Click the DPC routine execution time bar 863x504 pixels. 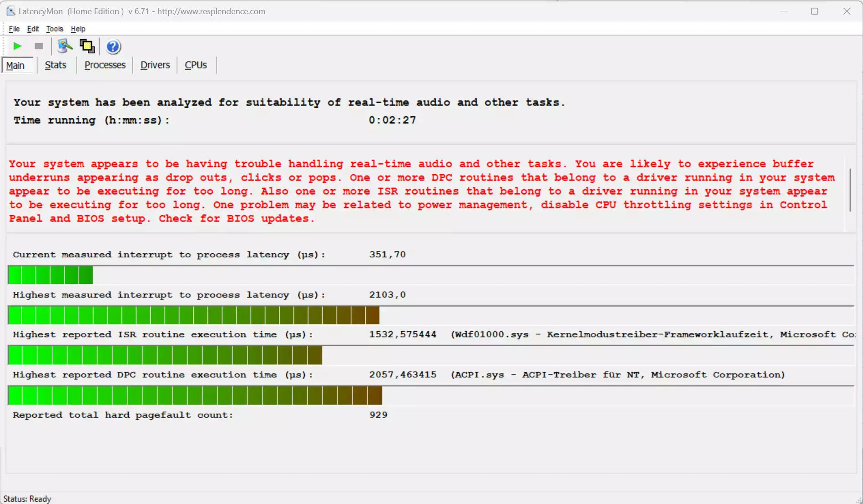pyautogui.click(x=431, y=395)
